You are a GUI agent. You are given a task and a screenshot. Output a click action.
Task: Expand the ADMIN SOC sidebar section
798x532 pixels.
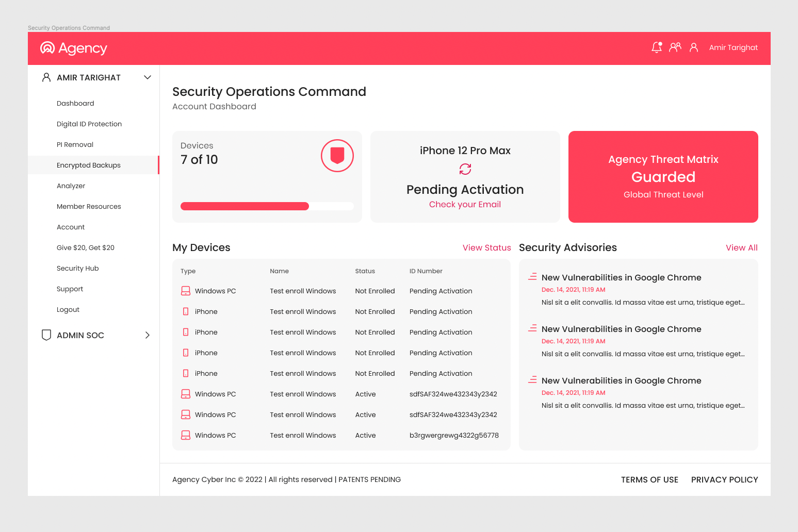click(148, 335)
